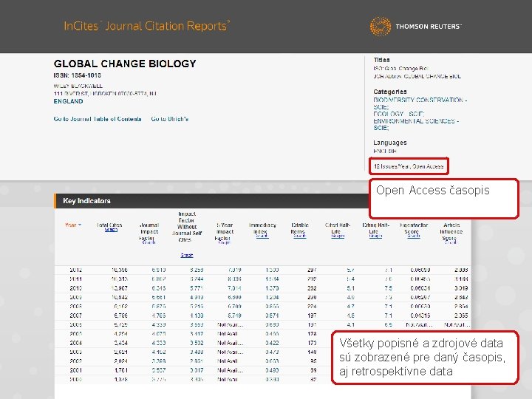Click total cites 1,701 in 2001 row

120,370
